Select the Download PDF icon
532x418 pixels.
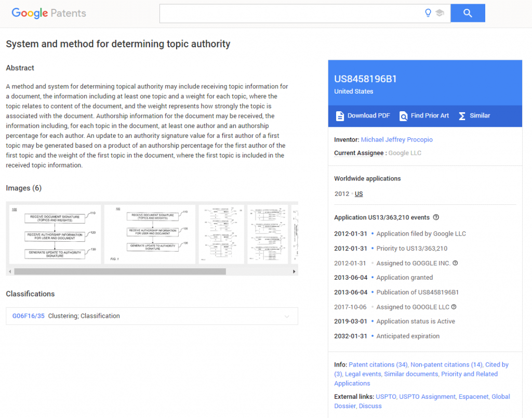pos(340,116)
